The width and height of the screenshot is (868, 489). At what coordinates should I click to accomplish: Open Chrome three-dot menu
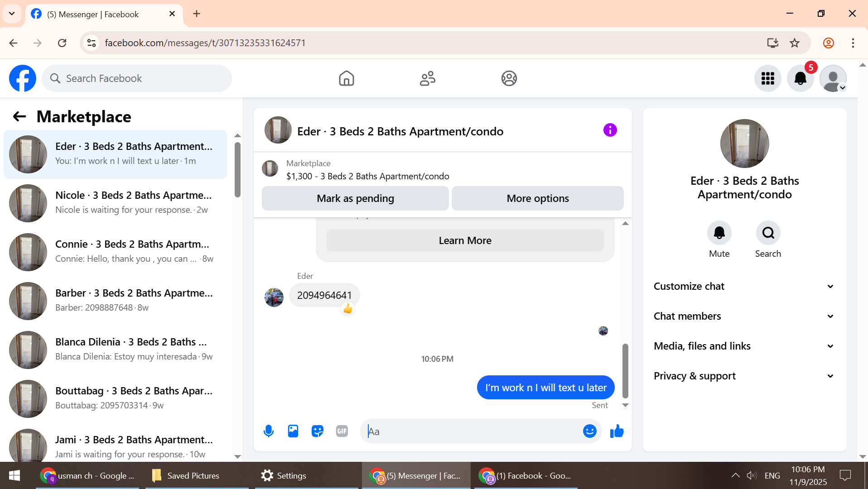(853, 43)
